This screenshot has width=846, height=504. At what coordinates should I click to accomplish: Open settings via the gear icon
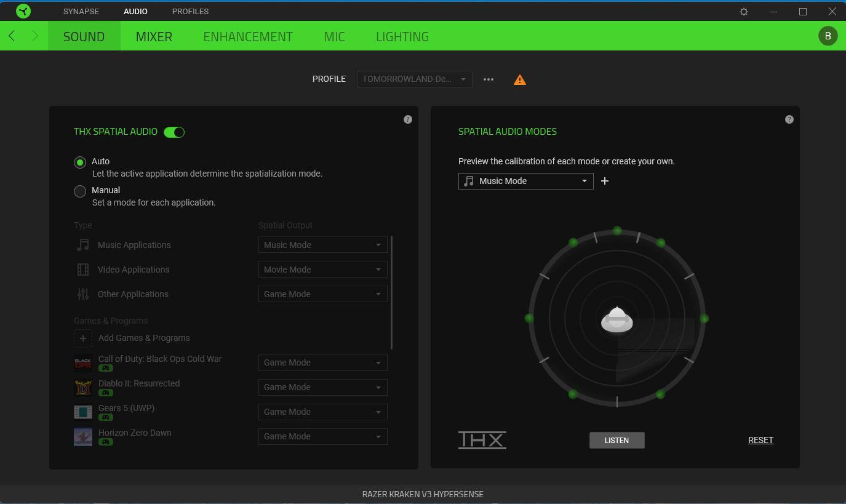(x=743, y=12)
